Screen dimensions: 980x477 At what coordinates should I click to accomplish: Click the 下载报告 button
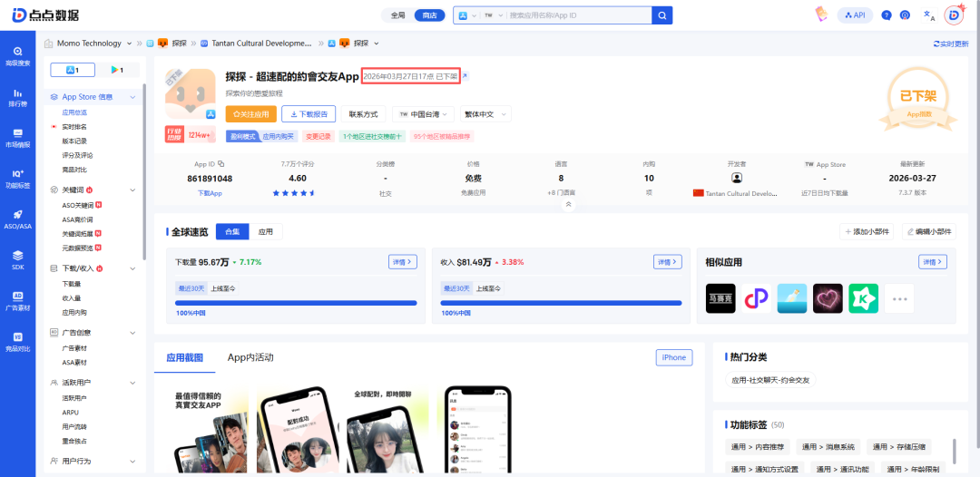click(x=309, y=114)
